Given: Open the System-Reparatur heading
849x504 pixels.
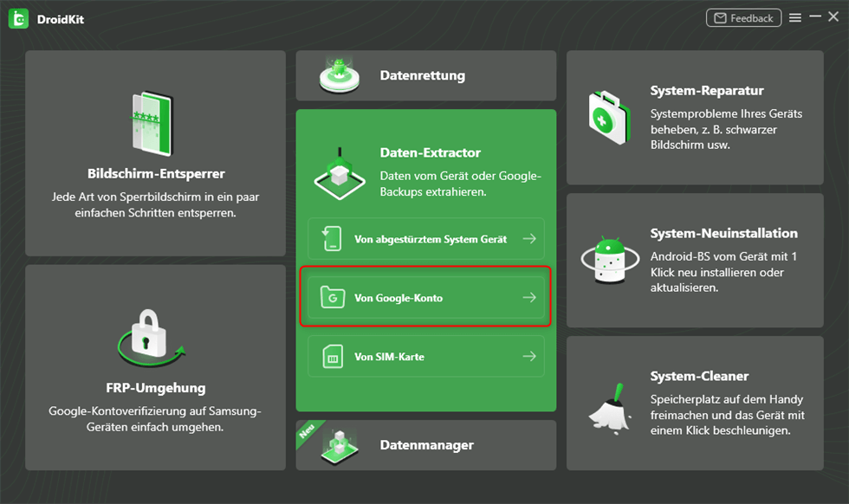Looking at the screenshot, I should (x=707, y=90).
